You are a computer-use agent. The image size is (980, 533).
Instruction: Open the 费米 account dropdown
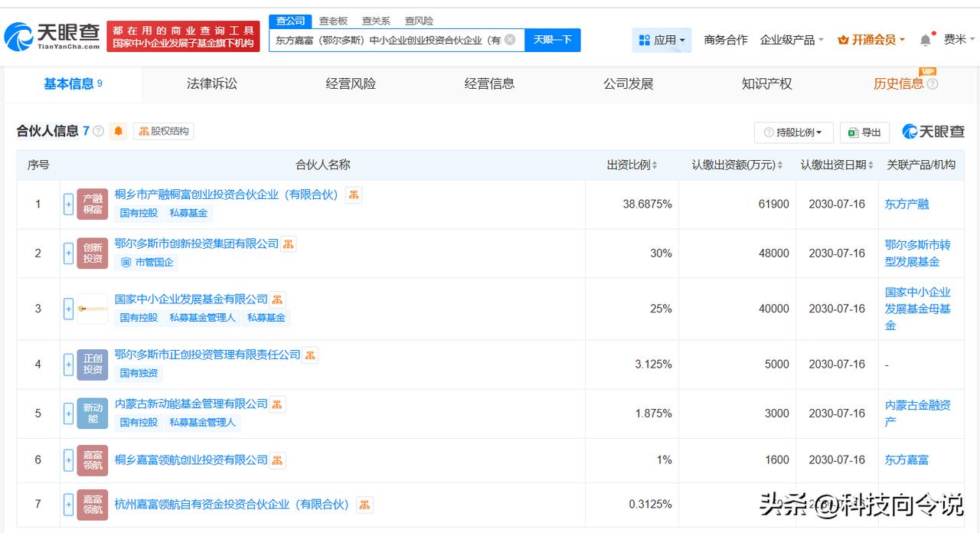point(959,40)
